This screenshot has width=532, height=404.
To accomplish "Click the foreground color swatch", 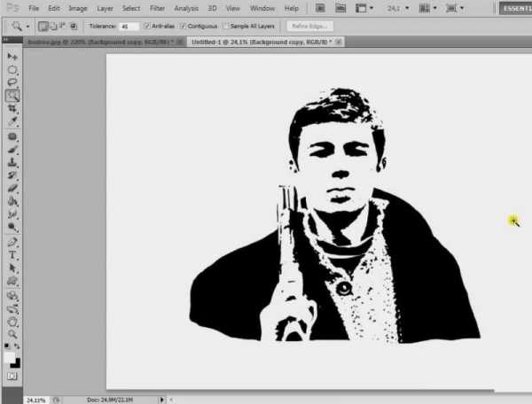I will [x=10, y=355].
